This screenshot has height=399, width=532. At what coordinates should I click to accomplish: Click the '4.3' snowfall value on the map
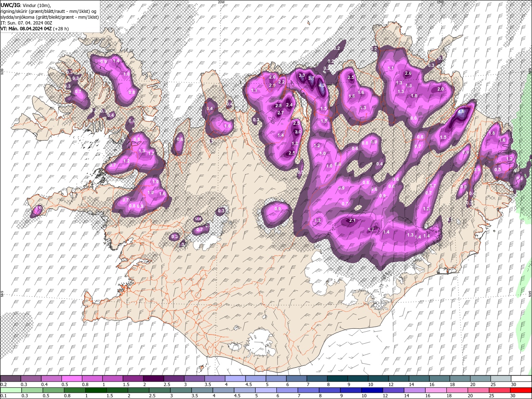pyautogui.click(x=322, y=85)
